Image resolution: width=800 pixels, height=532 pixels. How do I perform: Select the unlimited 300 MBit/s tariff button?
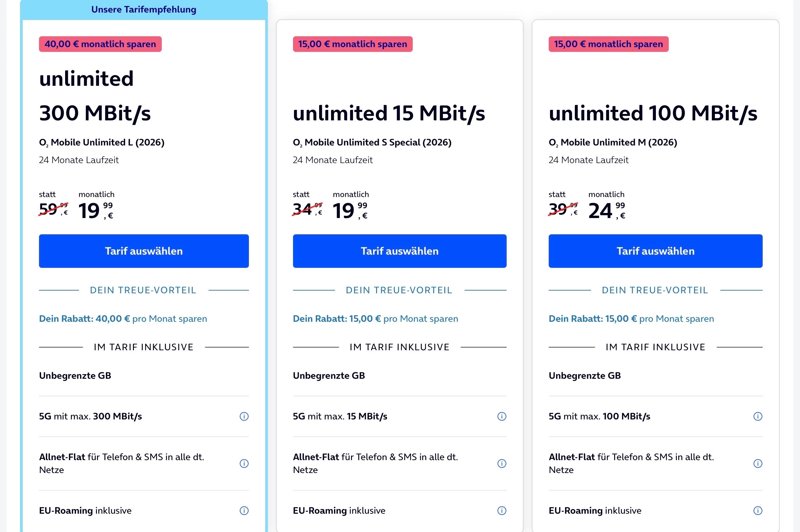pyautogui.click(x=144, y=251)
